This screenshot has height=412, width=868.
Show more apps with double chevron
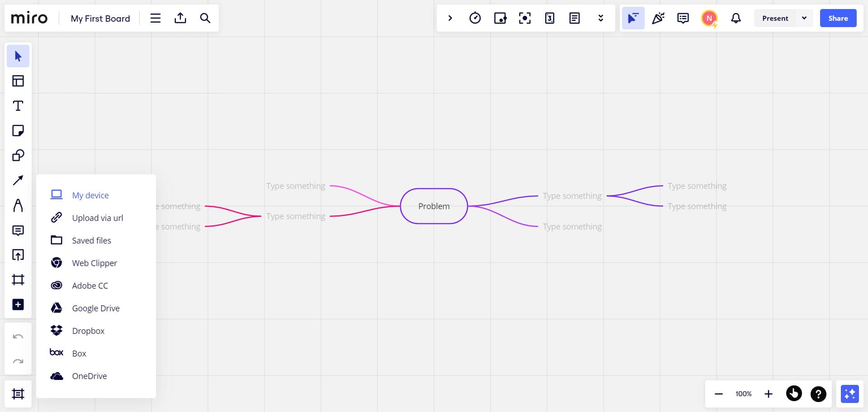[x=600, y=18]
